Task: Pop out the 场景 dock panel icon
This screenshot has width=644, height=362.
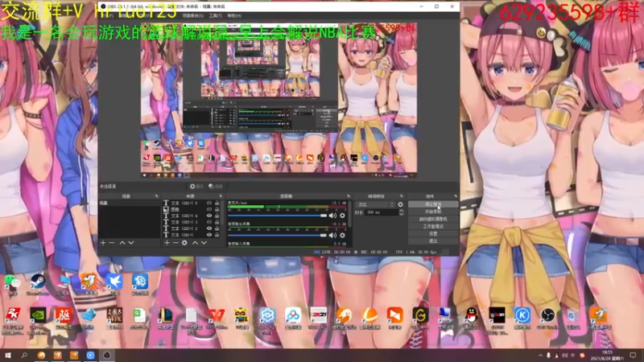Action: coord(156,196)
